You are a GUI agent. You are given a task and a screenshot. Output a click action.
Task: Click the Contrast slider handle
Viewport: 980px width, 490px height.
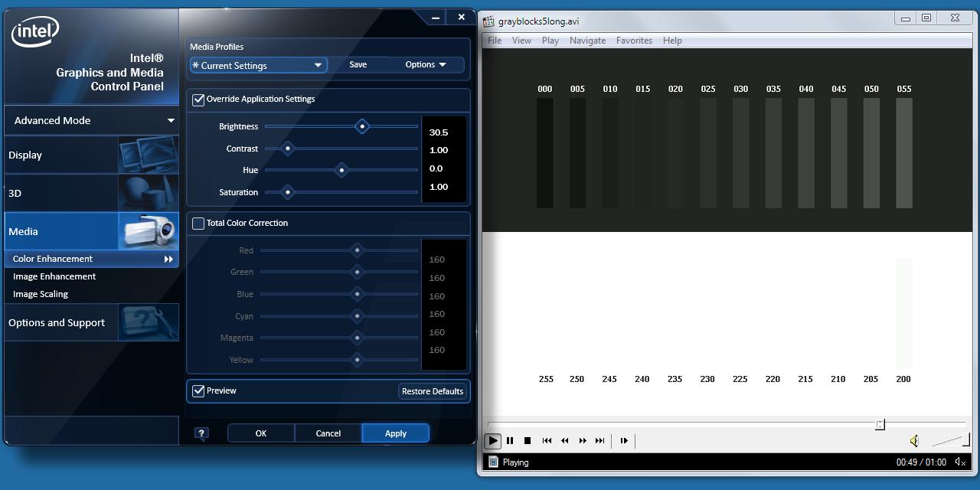coord(288,149)
